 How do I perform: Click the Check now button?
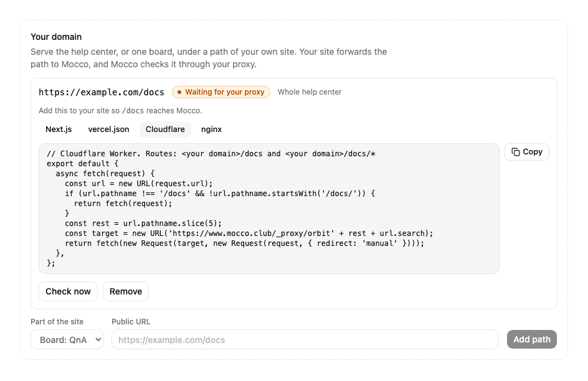click(69, 291)
